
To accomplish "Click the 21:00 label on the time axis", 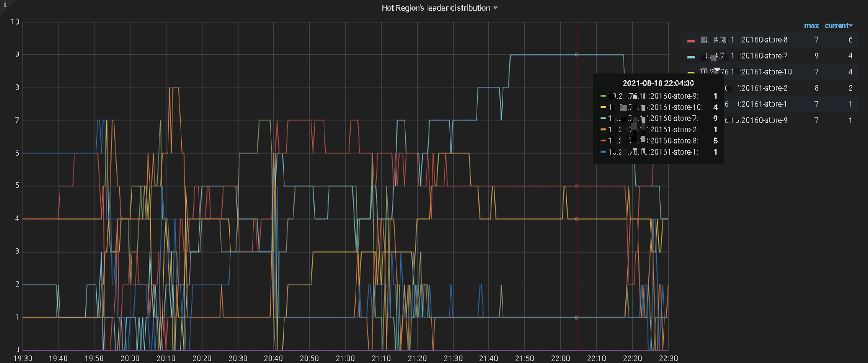I will click(x=345, y=358).
